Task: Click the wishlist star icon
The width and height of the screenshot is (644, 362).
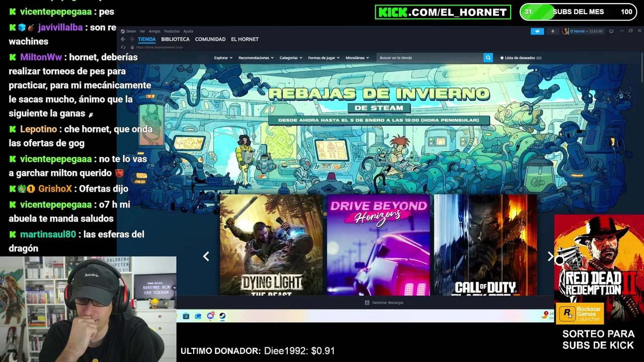Action: coord(502,58)
